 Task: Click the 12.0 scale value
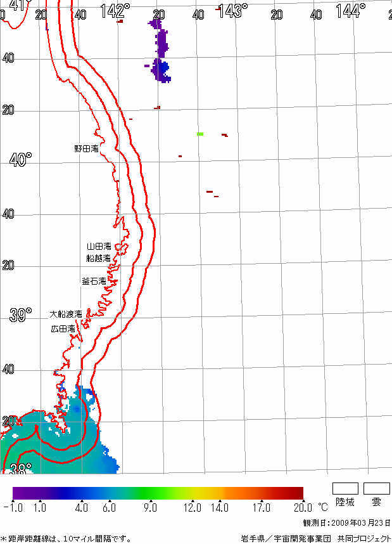point(193,508)
